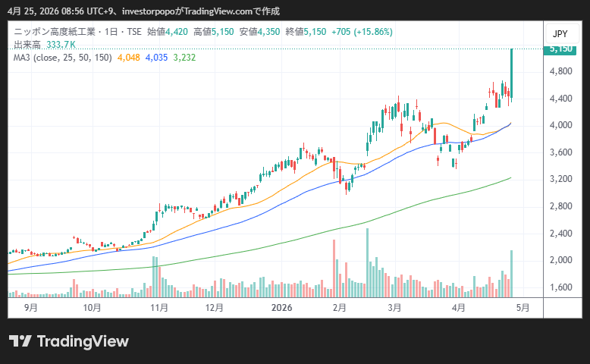This screenshot has width=590, height=364.
Task: Click the JPY currency button
Action: point(560,34)
